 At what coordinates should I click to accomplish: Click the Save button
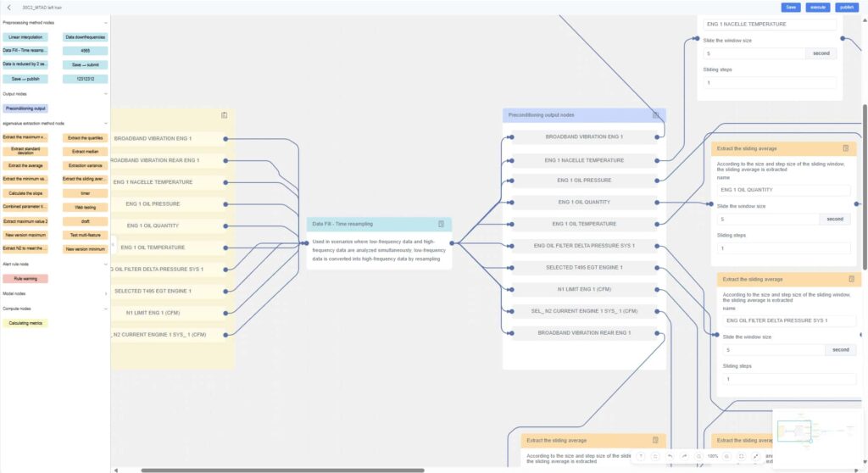tap(791, 7)
